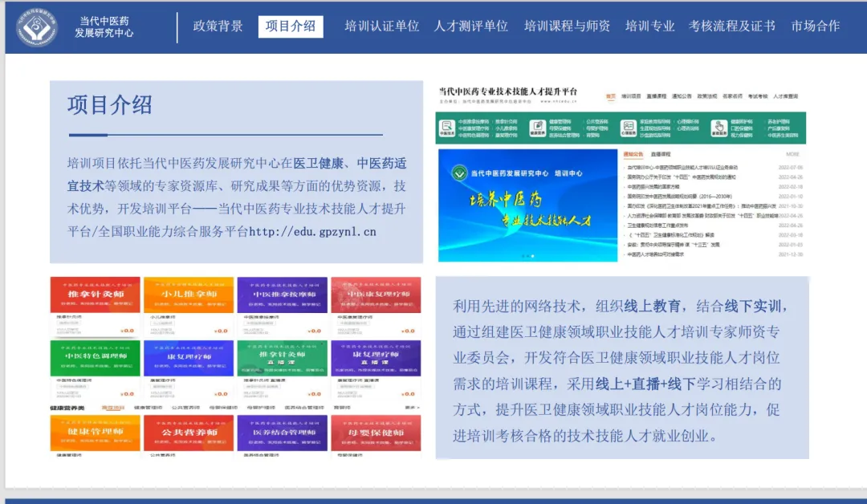Click the ¥0.0 price on 推拿针灸师 card
The width and height of the screenshot is (867, 504).
pyautogui.click(x=127, y=331)
